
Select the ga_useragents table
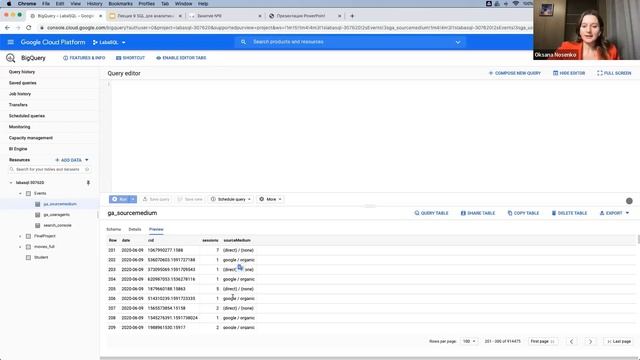[56, 215]
